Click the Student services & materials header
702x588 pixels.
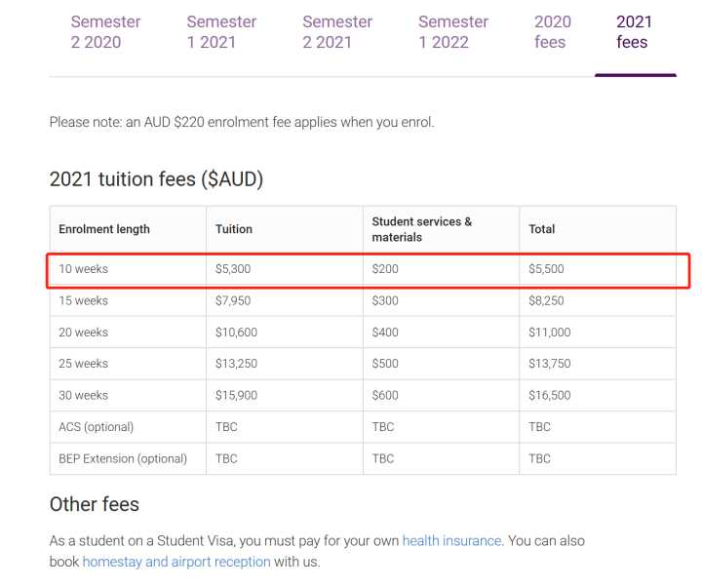(x=422, y=229)
